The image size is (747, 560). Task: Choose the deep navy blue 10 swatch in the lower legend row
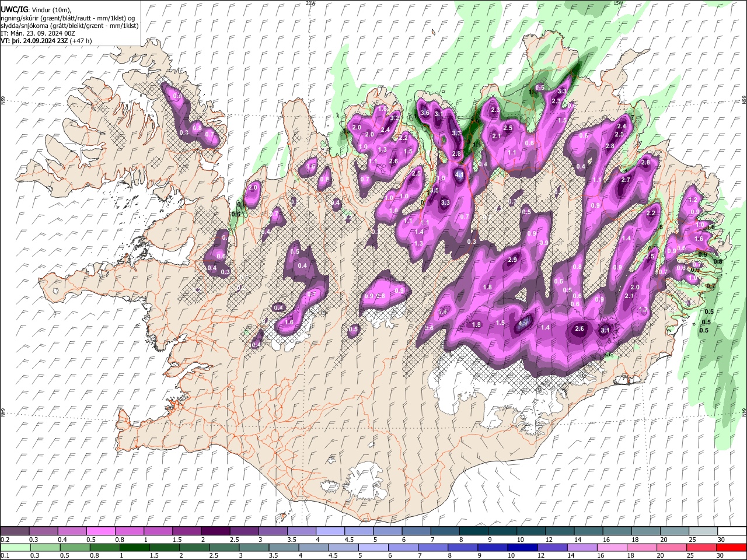522,548
